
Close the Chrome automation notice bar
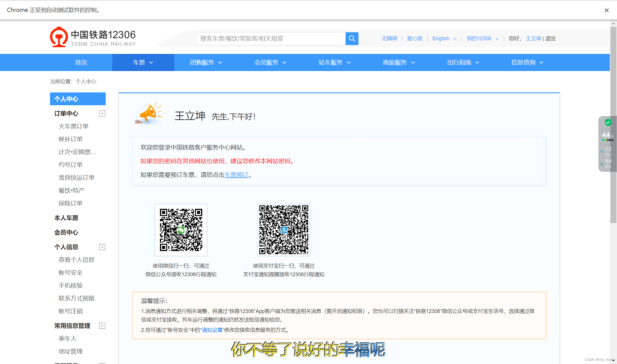coord(607,10)
